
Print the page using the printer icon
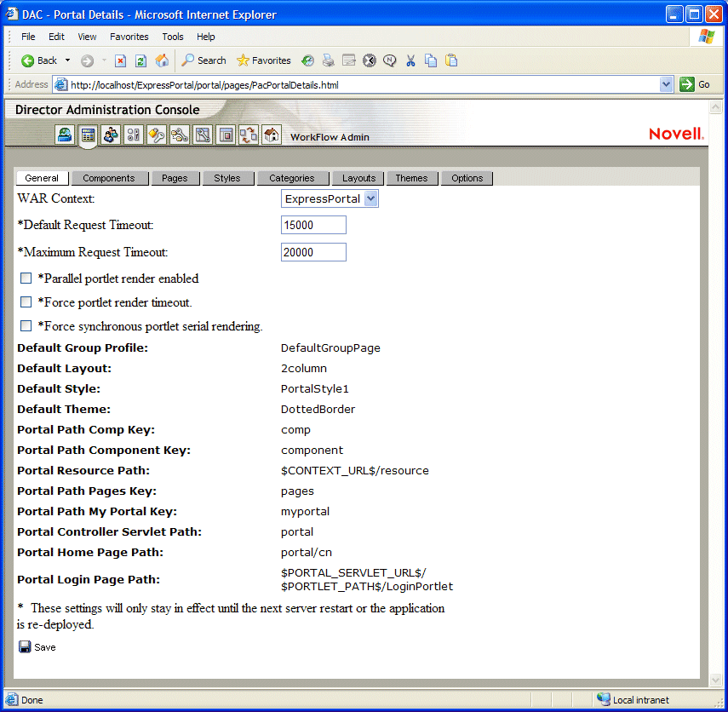(329, 60)
